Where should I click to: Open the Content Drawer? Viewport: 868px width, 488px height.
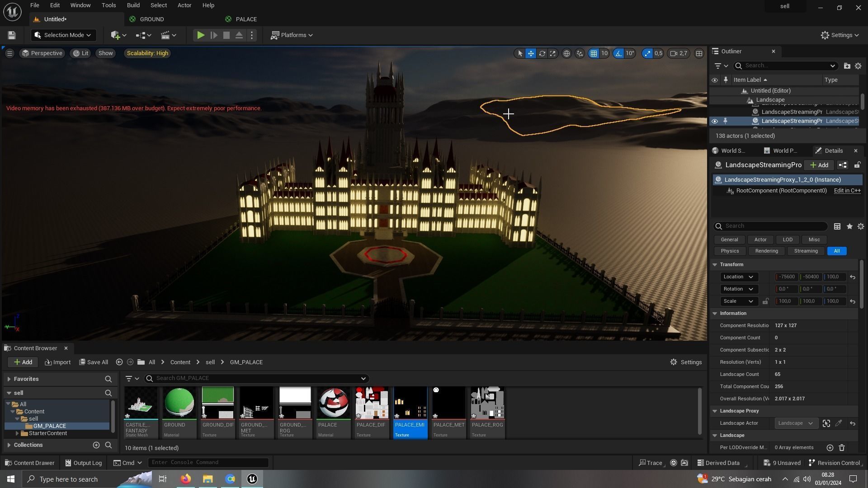(x=29, y=463)
